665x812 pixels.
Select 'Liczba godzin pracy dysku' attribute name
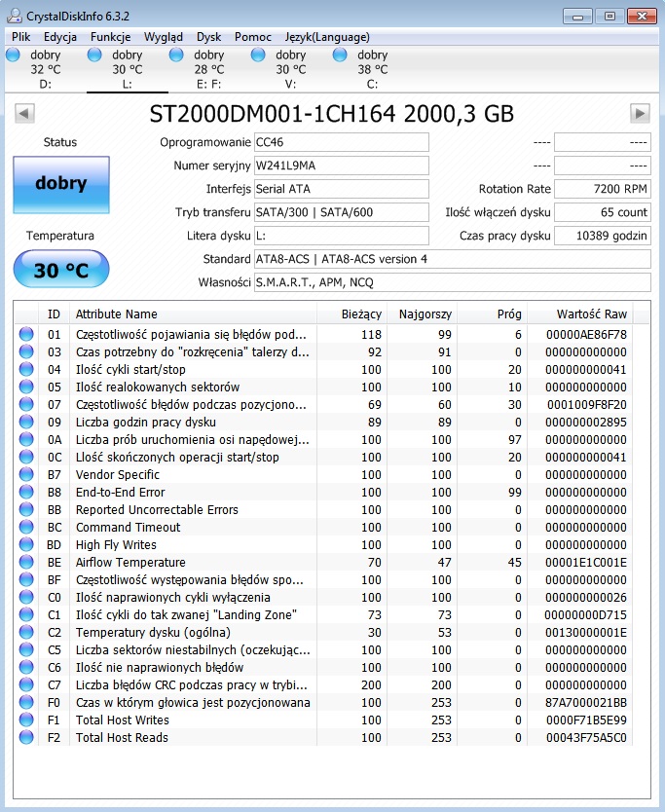145,422
